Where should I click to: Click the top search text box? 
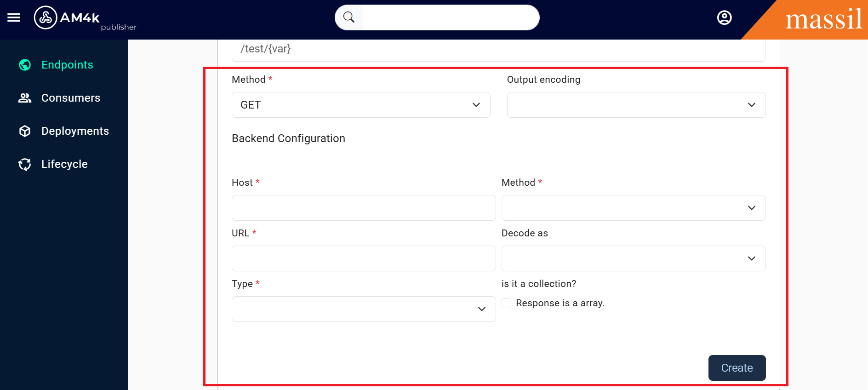tap(451, 17)
